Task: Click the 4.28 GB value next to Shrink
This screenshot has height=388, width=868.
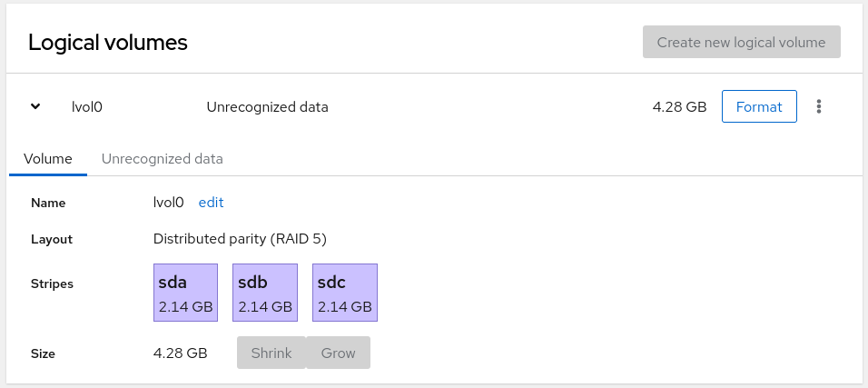Action: [x=180, y=353]
